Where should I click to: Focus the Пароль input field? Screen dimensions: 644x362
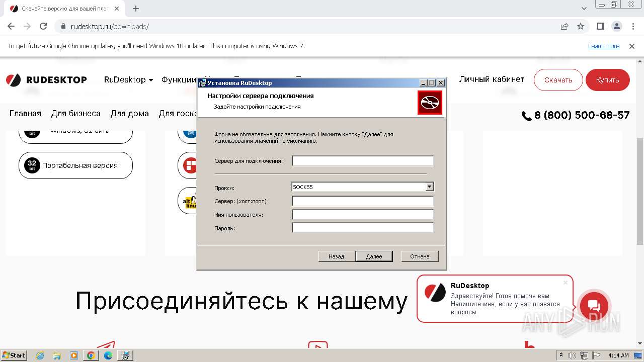[x=363, y=228]
